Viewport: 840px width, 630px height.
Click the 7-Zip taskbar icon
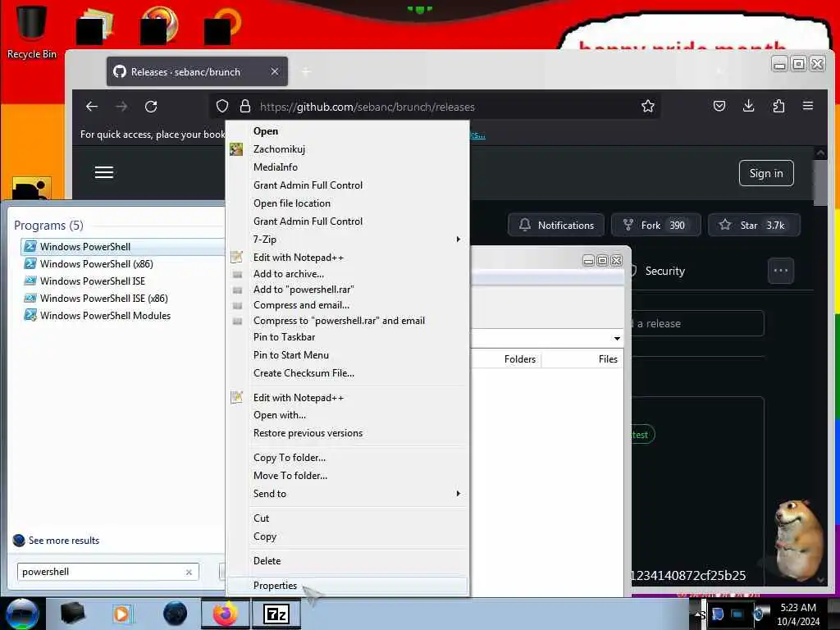276,614
